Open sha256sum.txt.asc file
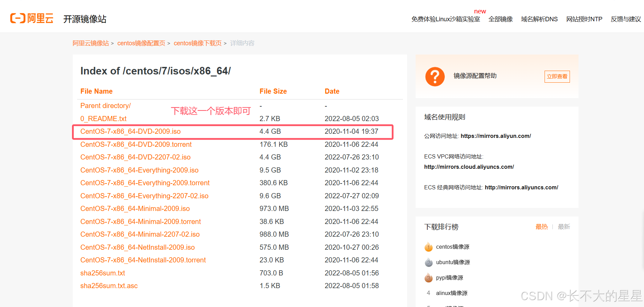Viewport: 644px width, 307px height. point(109,286)
